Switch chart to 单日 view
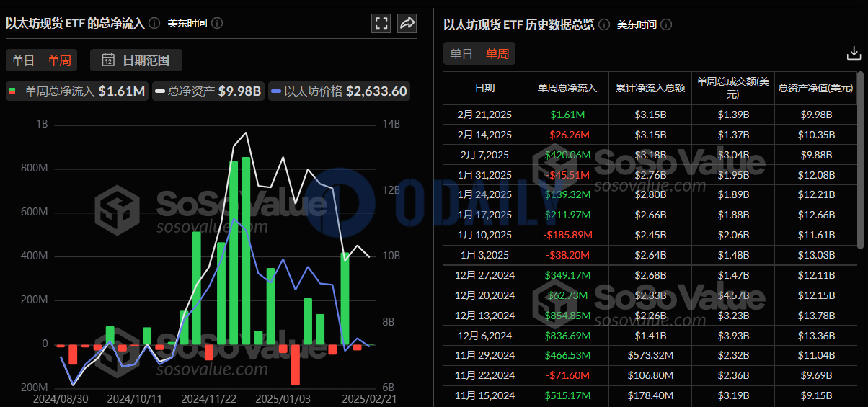868x407 pixels. (24, 61)
